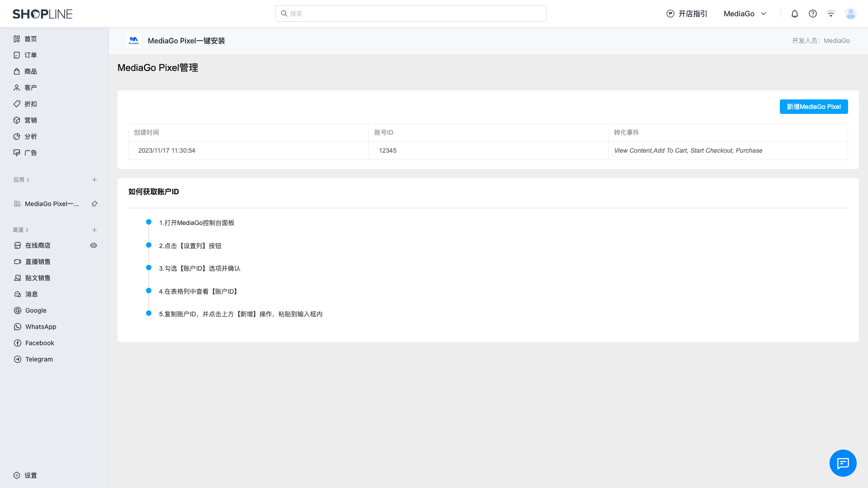The width and height of the screenshot is (868, 488).
Task: Click the 新增MediaGo Pixel button
Action: pos(813,107)
